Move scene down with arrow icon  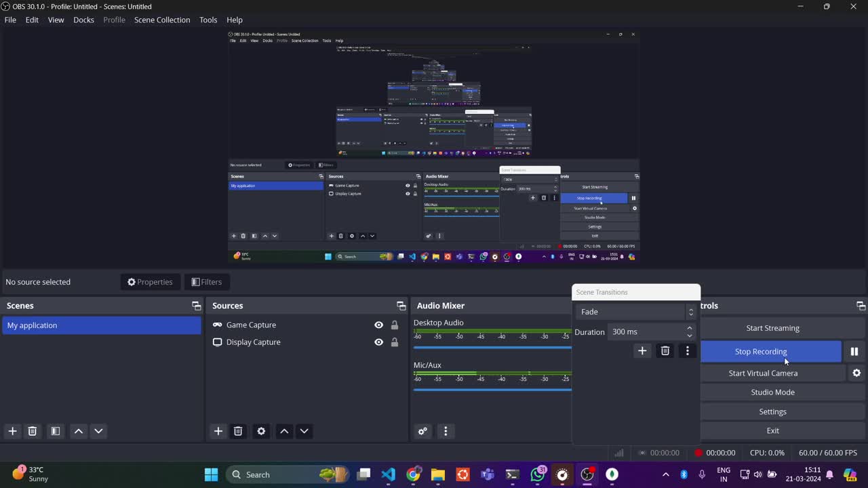pyautogui.click(x=98, y=431)
